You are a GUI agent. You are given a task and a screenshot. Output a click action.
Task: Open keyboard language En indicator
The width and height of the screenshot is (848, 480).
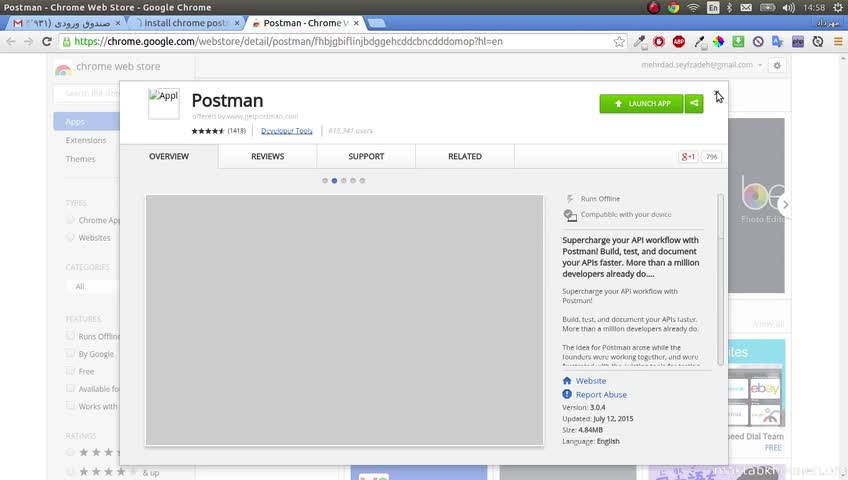tap(713, 8)
